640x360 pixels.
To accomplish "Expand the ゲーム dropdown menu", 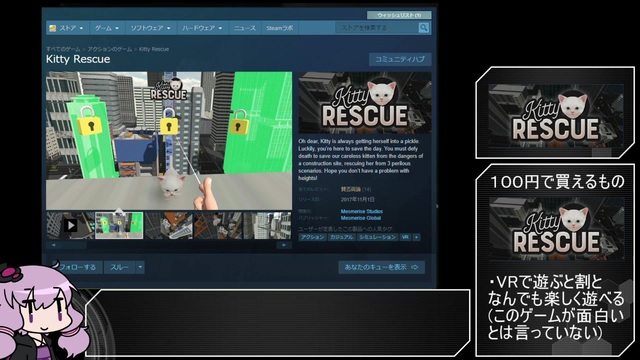I will 107,28.
